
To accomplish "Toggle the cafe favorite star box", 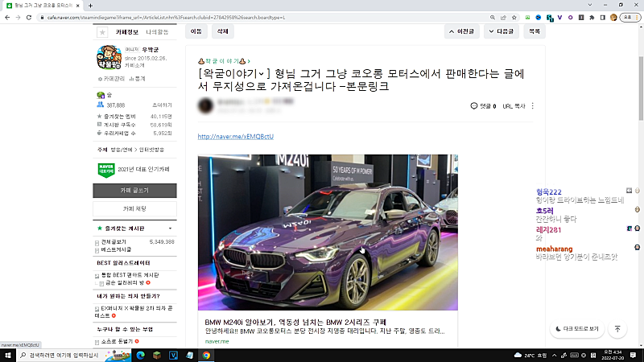I will pos(102,32).
